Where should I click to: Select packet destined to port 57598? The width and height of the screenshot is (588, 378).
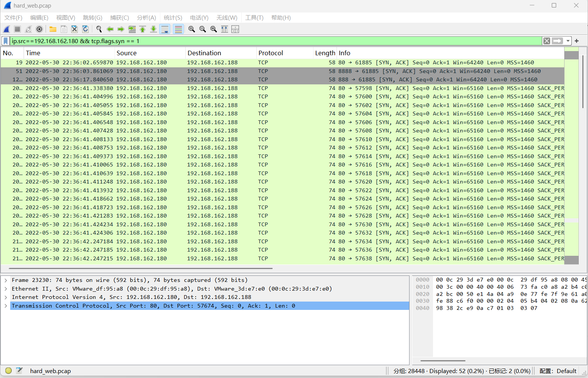282,88
